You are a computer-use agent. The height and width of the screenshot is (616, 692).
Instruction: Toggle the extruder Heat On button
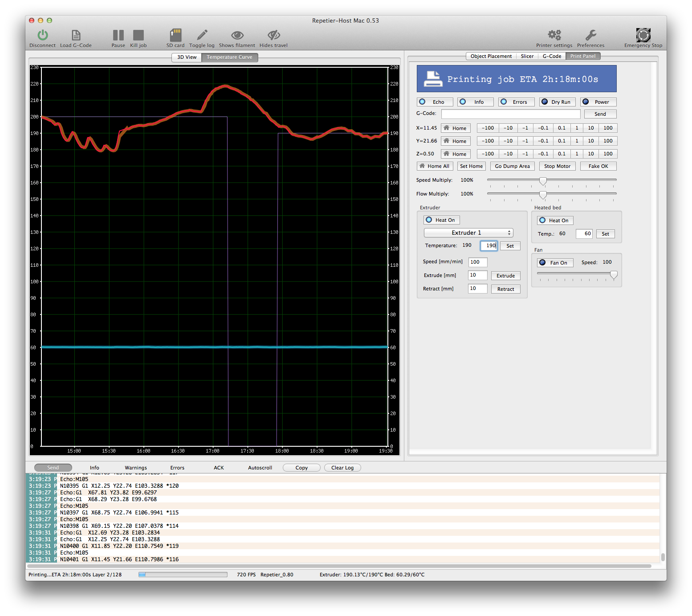[x=442, y=220]
